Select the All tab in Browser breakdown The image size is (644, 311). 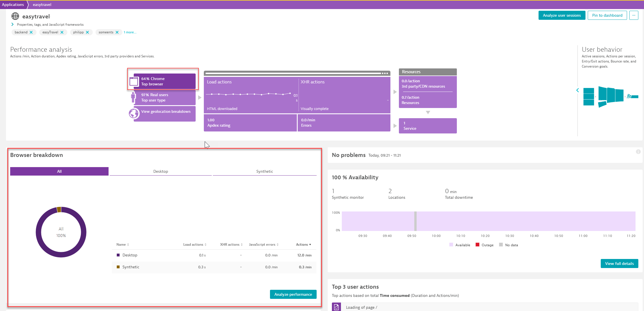[59, 171]
